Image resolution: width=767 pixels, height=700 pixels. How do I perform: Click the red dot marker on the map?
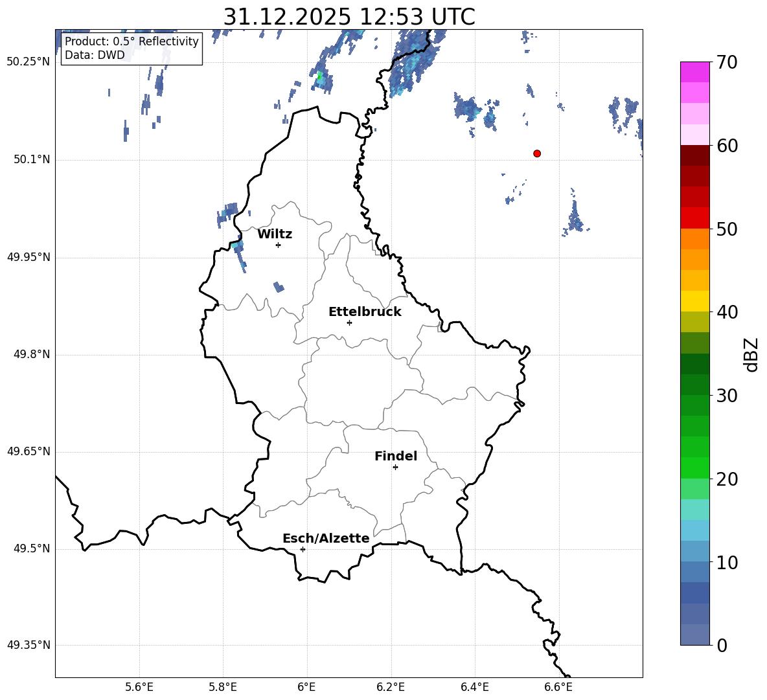point(536,153)
